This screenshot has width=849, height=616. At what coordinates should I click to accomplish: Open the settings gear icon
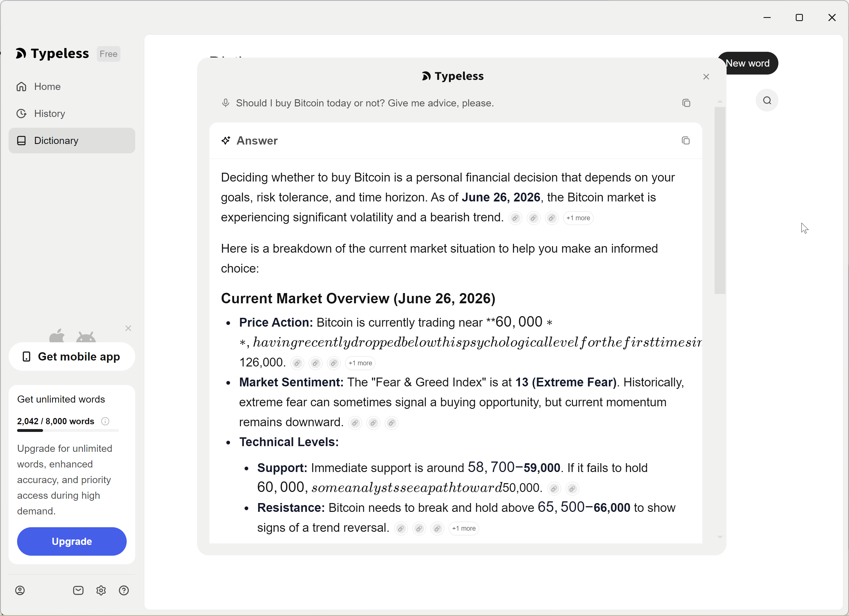coord(101,590)
